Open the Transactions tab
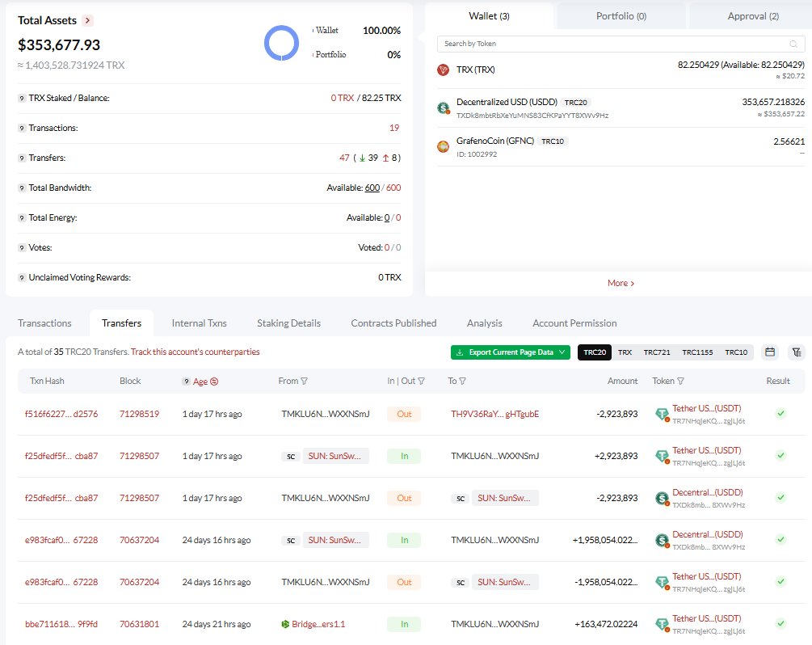 point(44,323)
